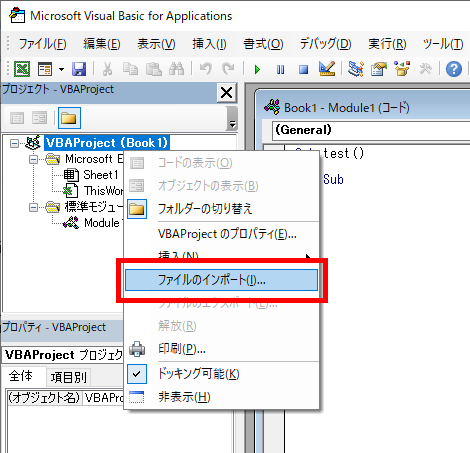Collapse the 標準モジュール folder node
The image size is (470, 453).
pyautogui.click(x=33, y=208)
